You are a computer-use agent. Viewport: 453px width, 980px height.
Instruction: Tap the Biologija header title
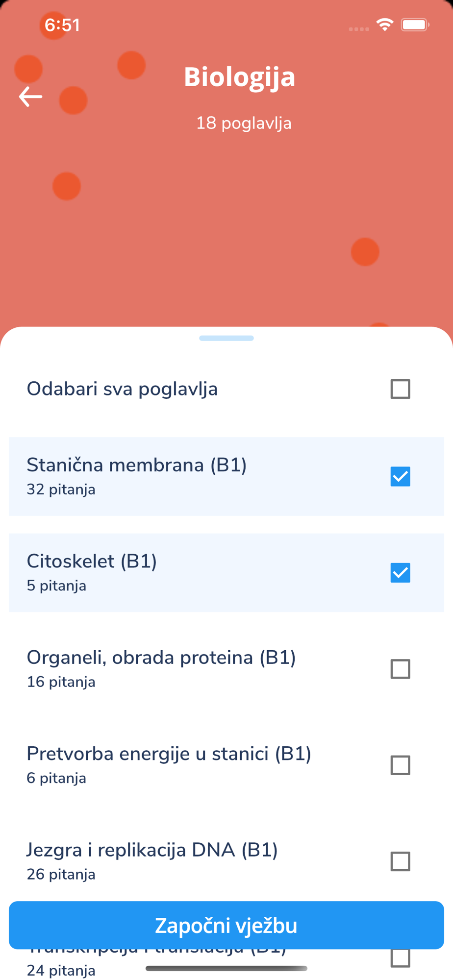click(239, 77)
